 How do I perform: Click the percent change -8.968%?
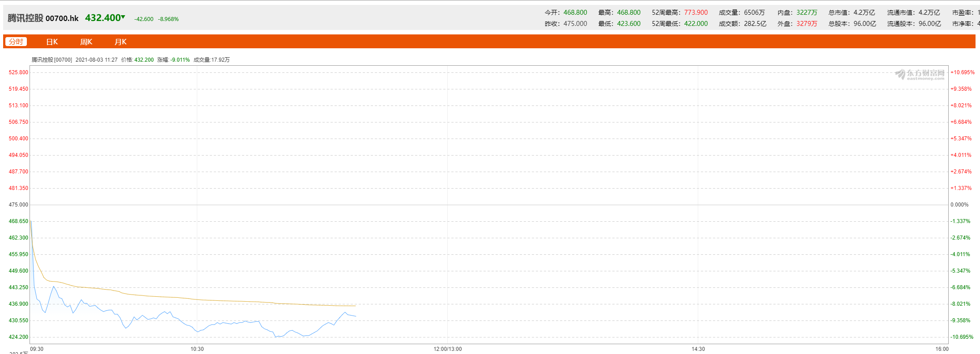168,19
